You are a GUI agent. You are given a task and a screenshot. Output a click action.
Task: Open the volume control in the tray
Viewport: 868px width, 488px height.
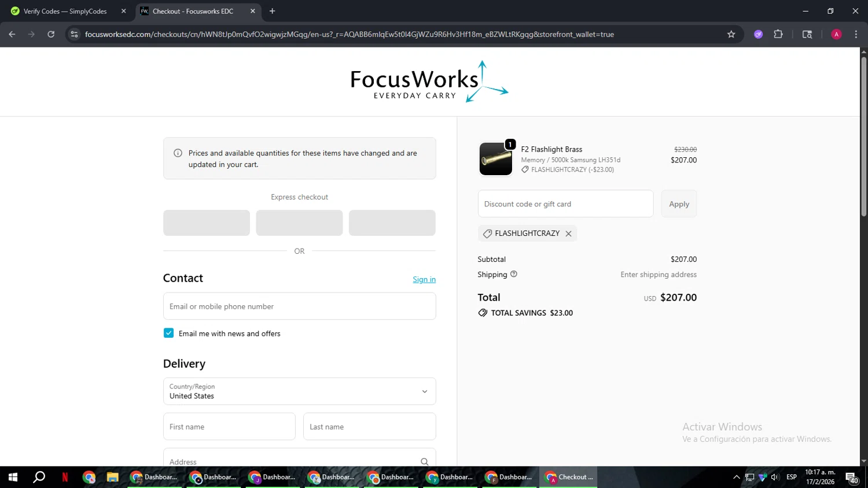point(775,477)
